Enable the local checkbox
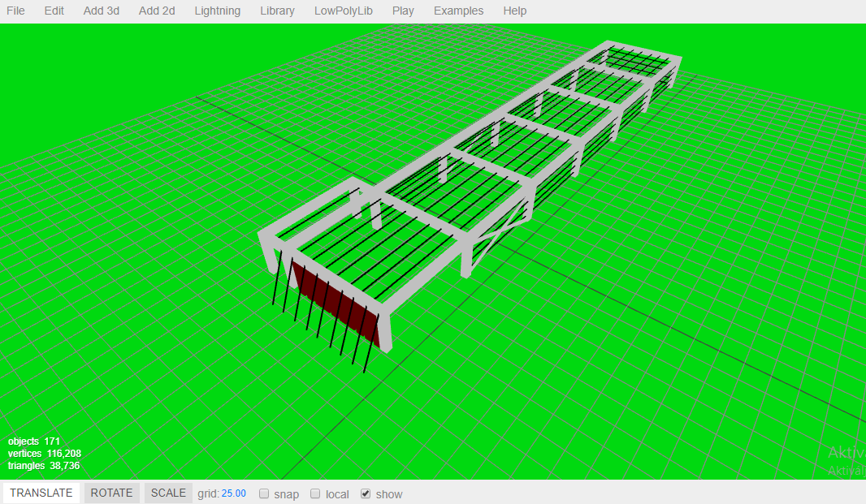Image resolution: width=866 pixels, height=504 pixels. point(315,493)
